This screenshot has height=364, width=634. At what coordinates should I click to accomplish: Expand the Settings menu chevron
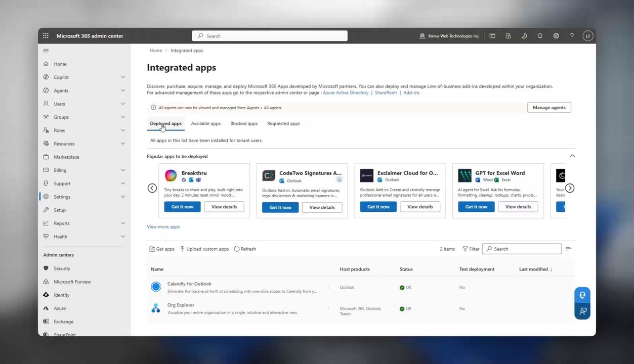coord(123,197)
